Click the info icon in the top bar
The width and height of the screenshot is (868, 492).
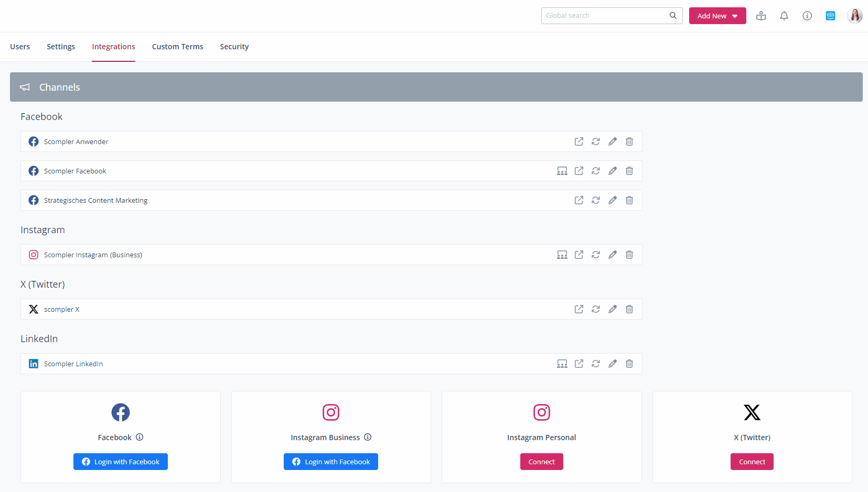point(807,16)
